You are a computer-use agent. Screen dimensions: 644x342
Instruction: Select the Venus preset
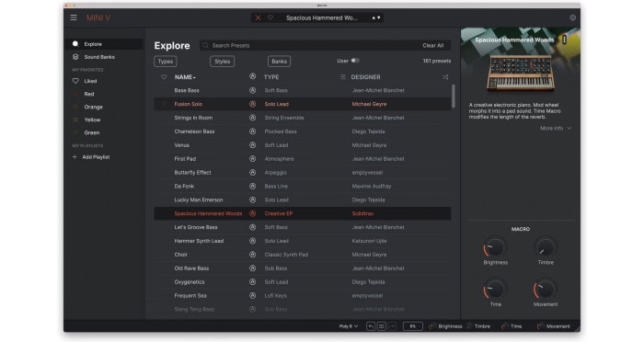[303, 145]
